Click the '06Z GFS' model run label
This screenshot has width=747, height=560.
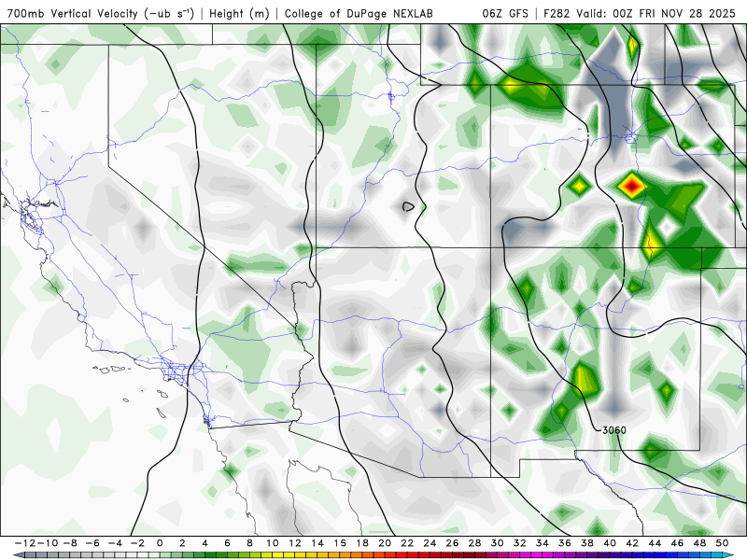pos(505,13)
